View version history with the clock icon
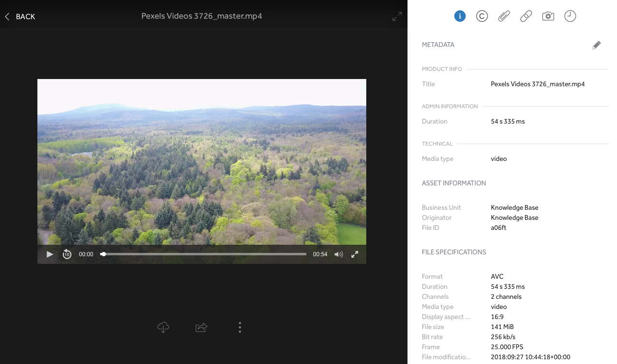This screenshot has width=617, height=364. [570, 16]
